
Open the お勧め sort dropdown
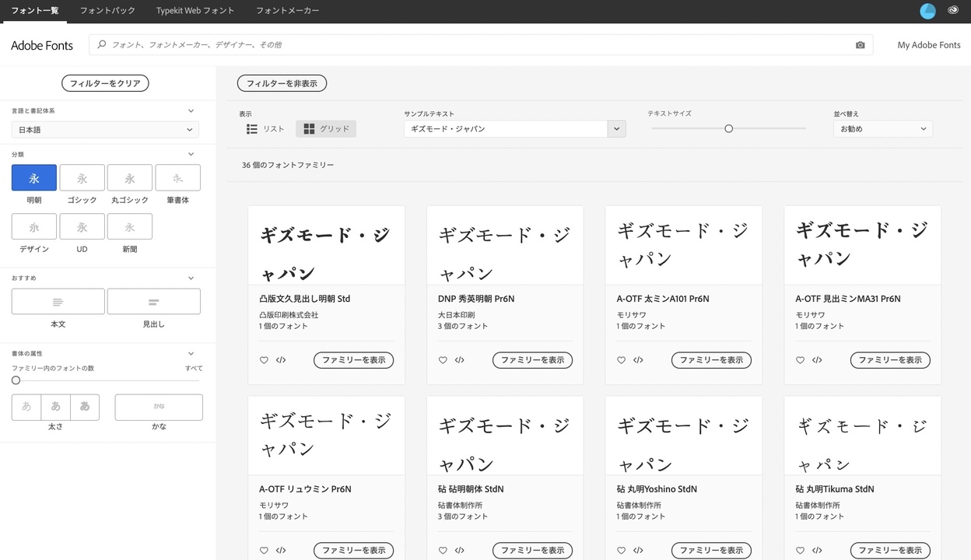882,129
